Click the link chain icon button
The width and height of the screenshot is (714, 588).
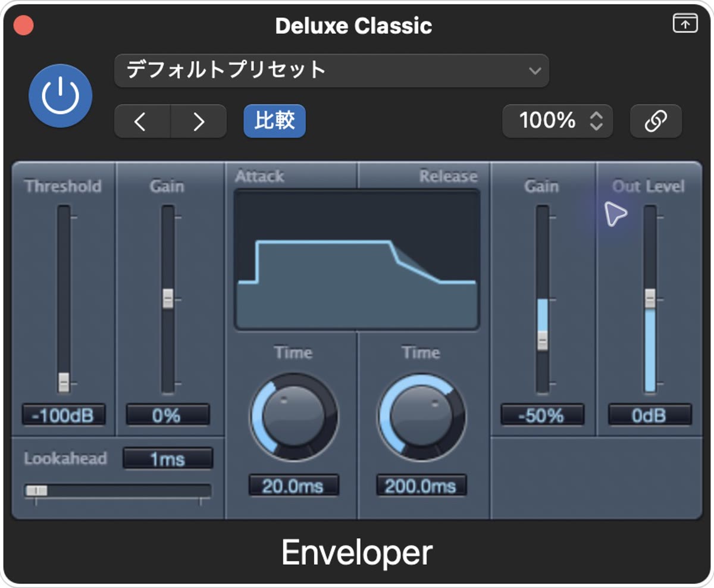pyautogui.click(x=656, y=121)
